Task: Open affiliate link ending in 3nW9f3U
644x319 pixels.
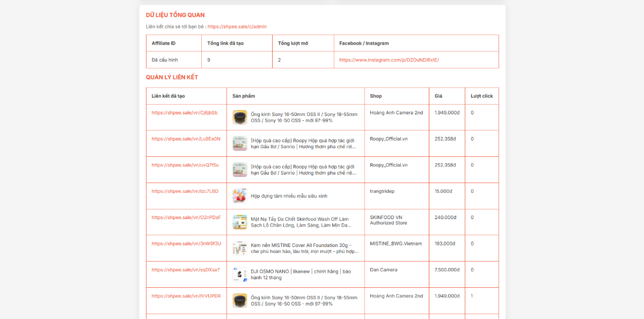Action: tap(186, 244)
